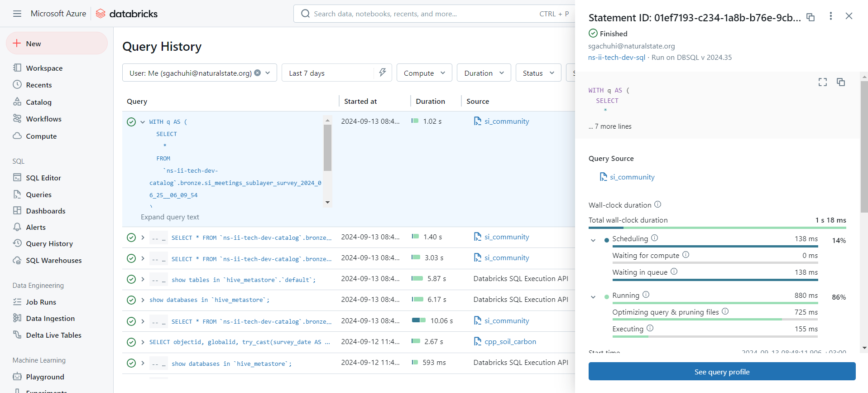This screenshot has height=393, width=868.
Task: Open the statement kebab menu
Action: pyautogui.click(x=830, y=16)
